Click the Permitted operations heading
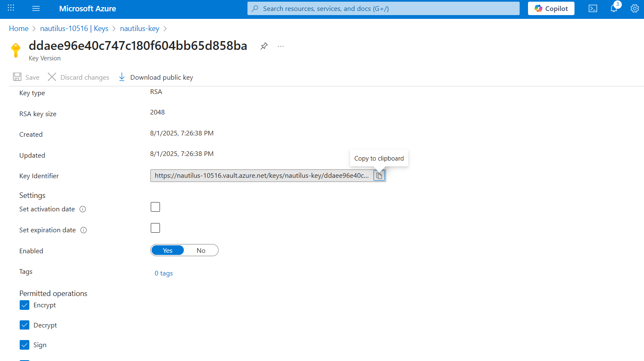This screenshot has width=644, height=361. pyautogui.click(x=53, y=293)
